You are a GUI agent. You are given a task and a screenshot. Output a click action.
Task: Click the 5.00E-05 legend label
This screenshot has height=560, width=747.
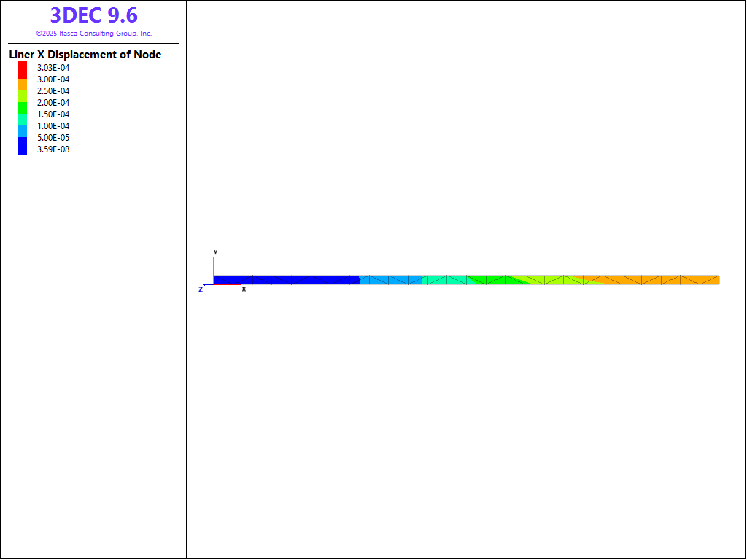coord(53,138)
